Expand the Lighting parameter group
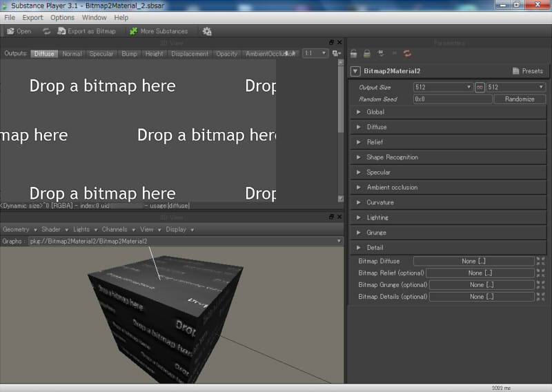The image size is (552, 392). pos(448,217)
